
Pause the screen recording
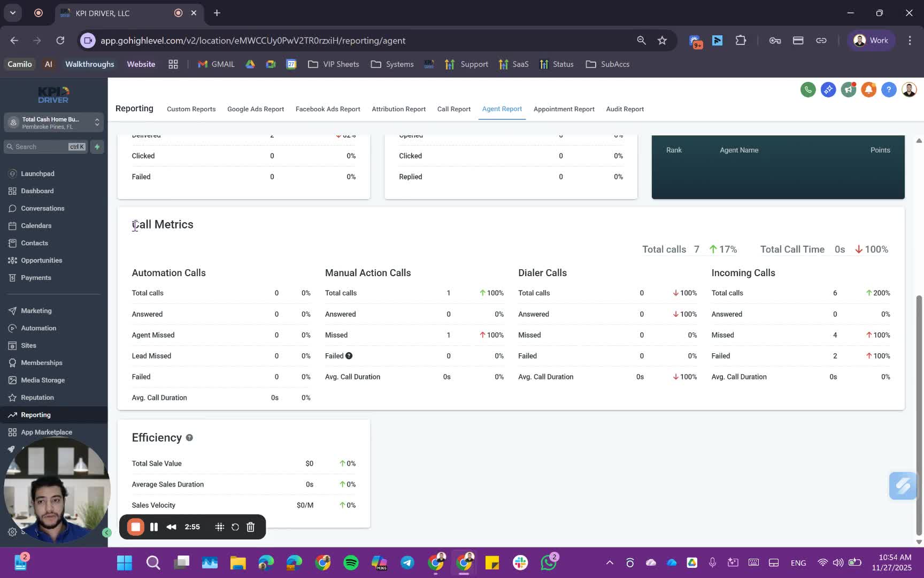pos(154,527)
